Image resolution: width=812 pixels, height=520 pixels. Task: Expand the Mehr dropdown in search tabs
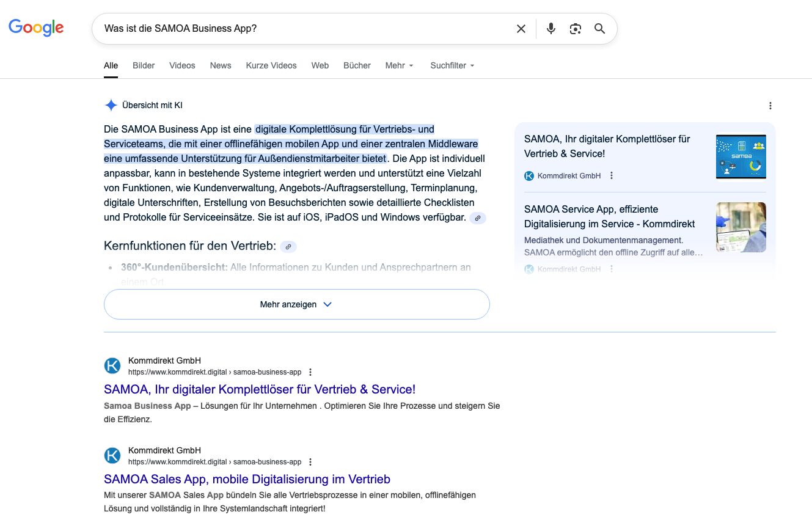pos(399,65)
